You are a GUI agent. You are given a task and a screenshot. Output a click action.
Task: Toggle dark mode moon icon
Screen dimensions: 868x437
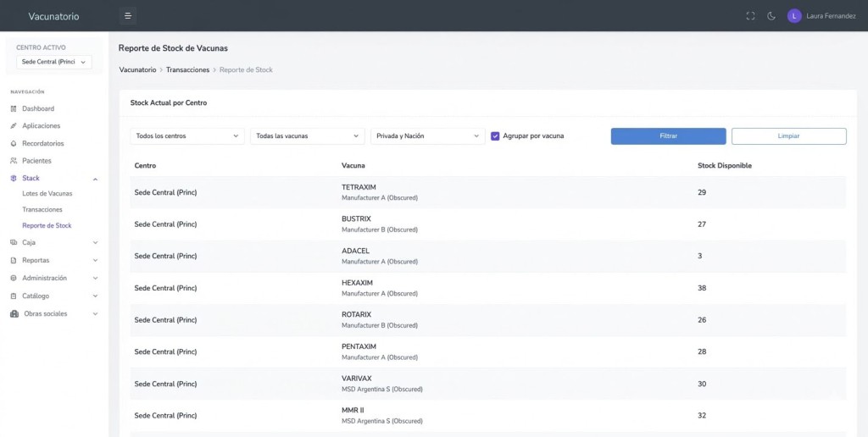click(771, 15)
